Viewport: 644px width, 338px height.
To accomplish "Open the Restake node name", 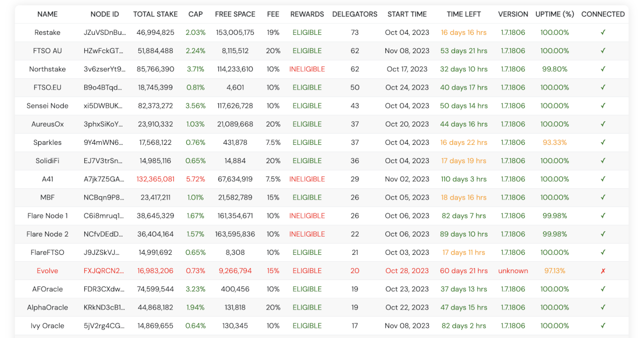I will pos(47,33).
